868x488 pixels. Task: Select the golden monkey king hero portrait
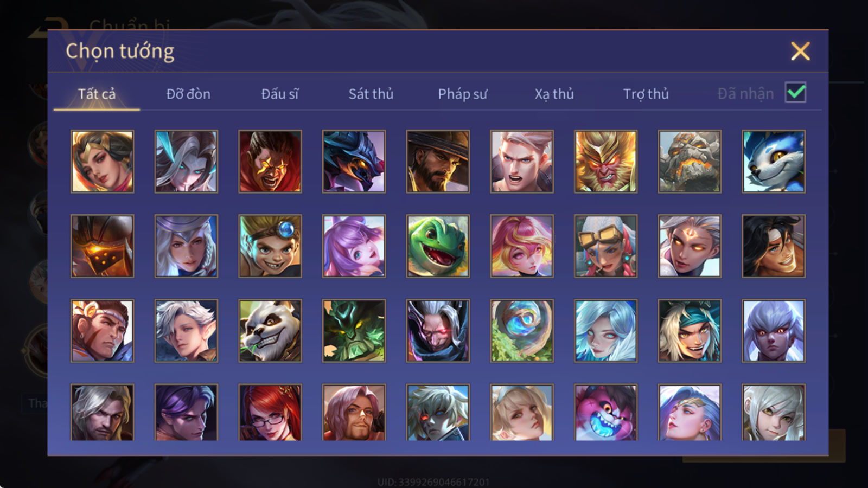click(x=605, y=161)
